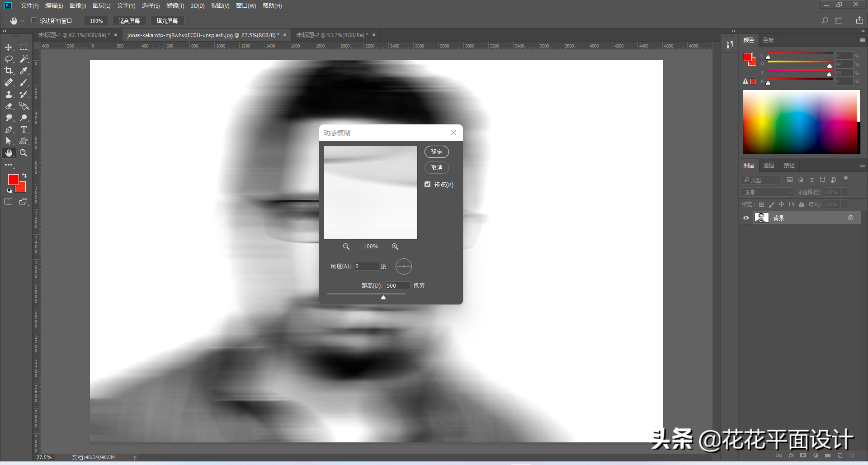Screen dimensions: 868x465
Task: Select the Eyedropper tool
Action: pyautogui.click(x=24, y=71)
